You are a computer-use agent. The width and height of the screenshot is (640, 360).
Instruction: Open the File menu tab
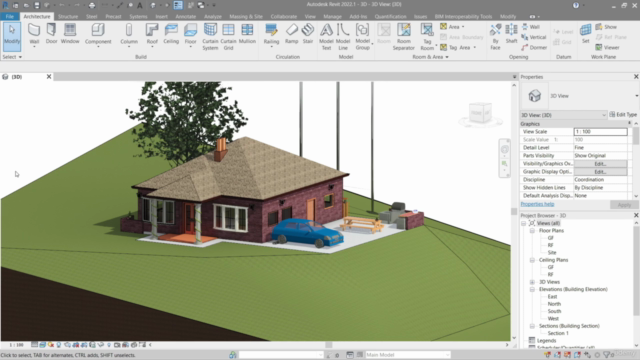point(10,16)
